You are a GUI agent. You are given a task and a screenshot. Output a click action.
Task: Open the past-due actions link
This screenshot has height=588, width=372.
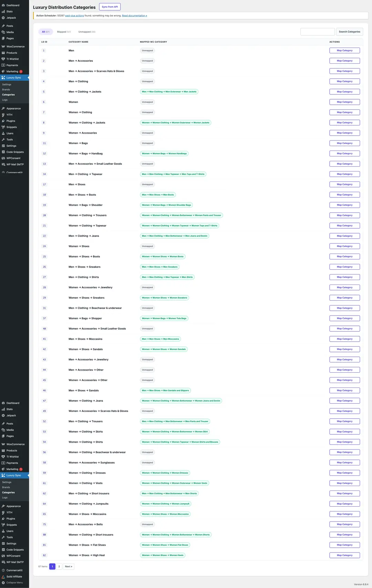pyautogui.click(x=74, y=16)
